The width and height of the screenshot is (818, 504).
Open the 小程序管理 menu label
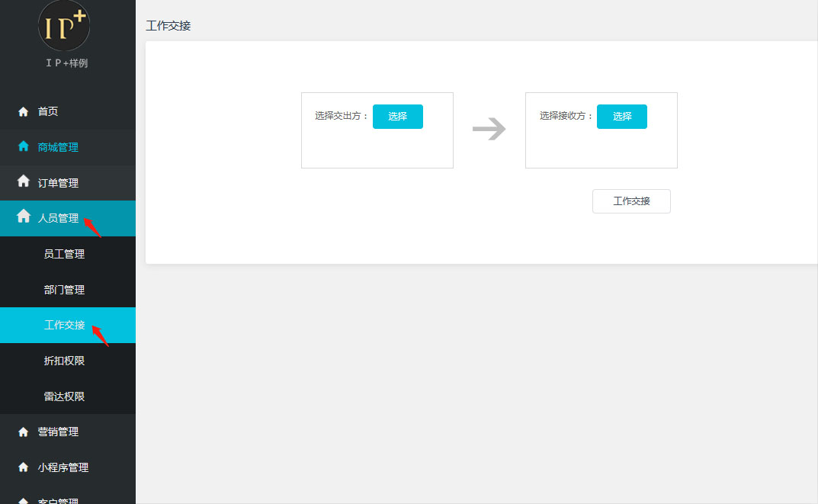[63, 467]
